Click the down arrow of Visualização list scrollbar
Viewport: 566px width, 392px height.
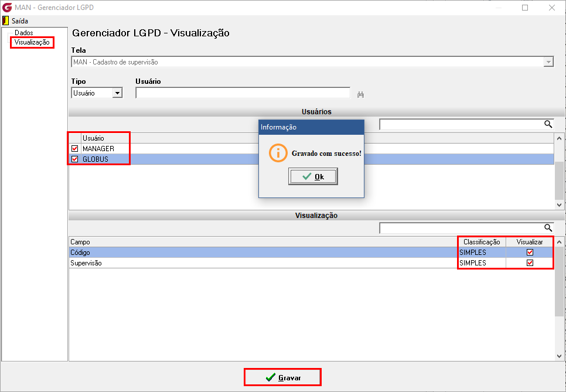[x=559, y=356]
